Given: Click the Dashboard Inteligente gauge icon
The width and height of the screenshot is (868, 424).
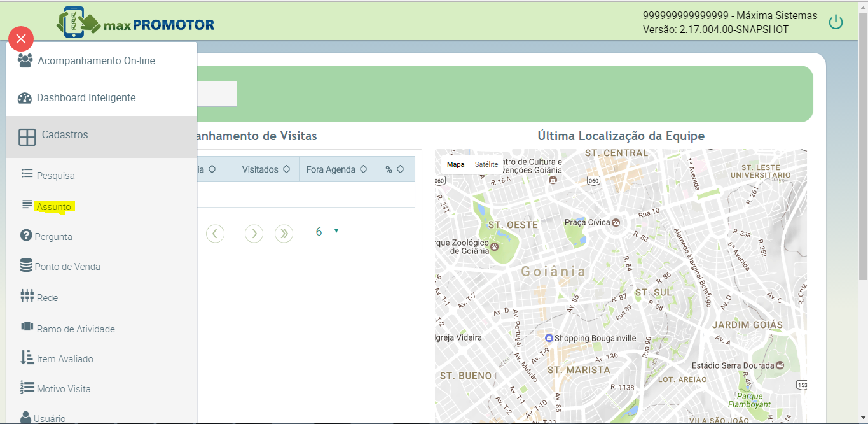Looking at the screenshot, I should (x=25, y=98).
